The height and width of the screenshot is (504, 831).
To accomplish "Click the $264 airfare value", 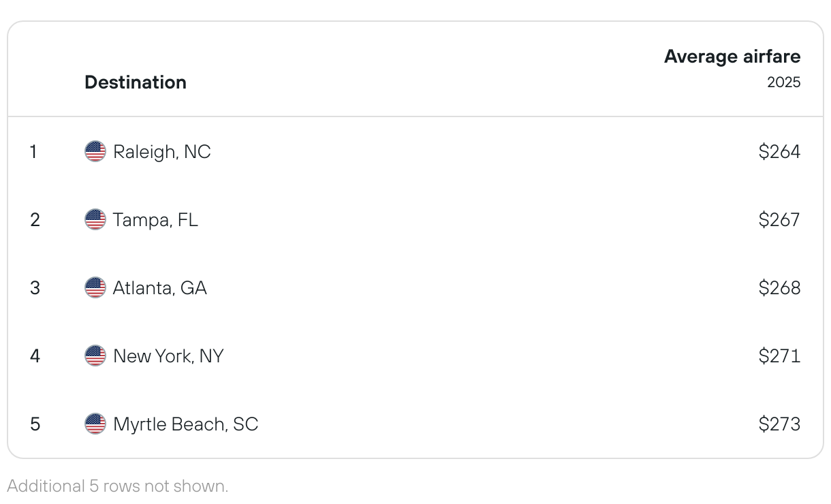I will (x=780, y=151).
